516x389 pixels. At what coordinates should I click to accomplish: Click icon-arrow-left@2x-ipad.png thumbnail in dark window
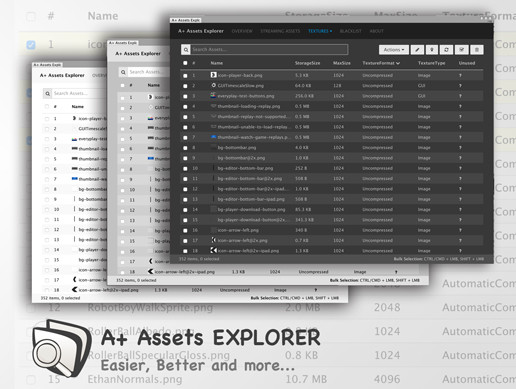click(214, 250)
